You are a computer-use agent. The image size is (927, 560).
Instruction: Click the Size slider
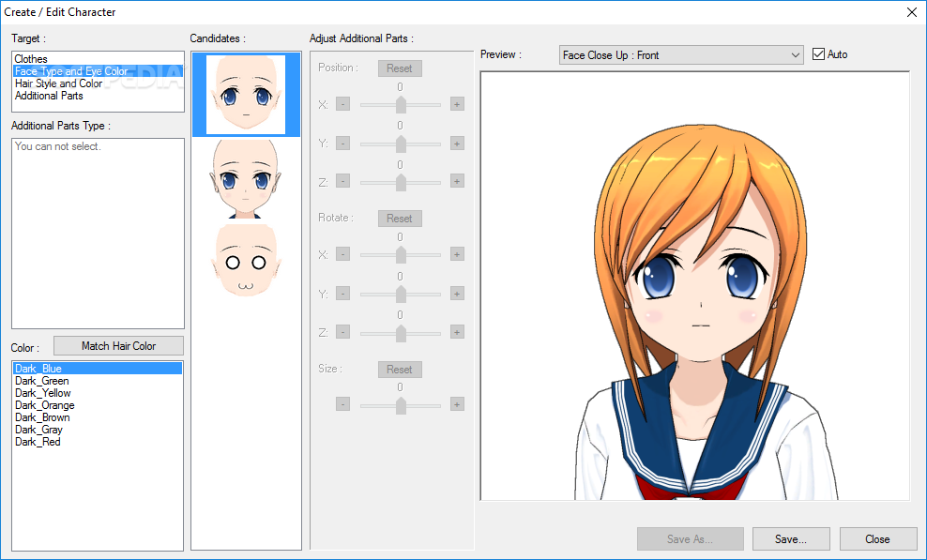coord(401,405)
